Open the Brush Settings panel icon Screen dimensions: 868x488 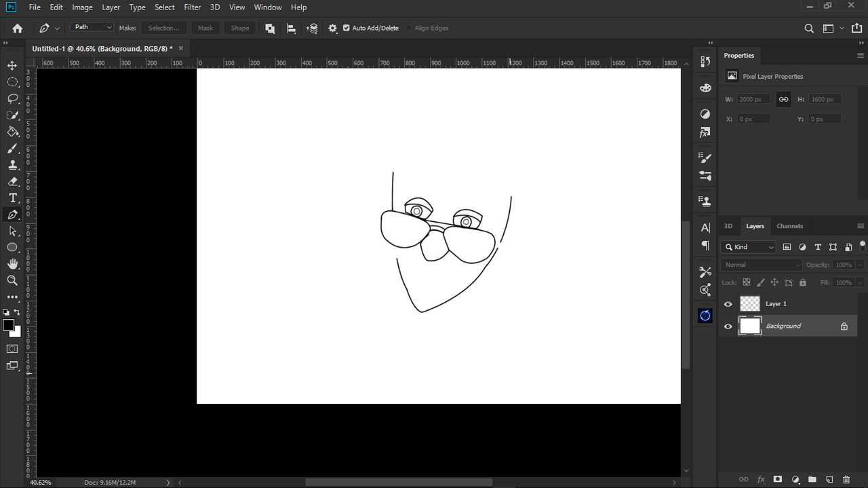705,158
